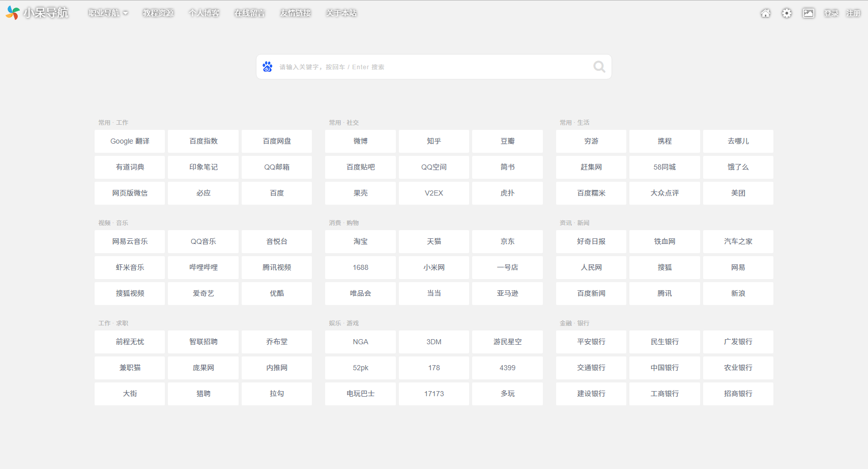Select the 前程无忧 job tile
This screenshot has width=868, height=469.
(x=130, y=342)
